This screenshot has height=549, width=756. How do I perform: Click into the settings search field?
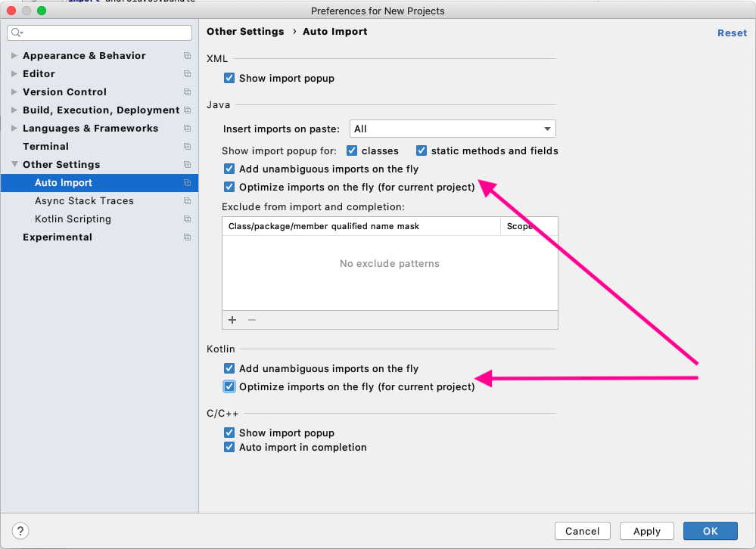click(106, 33)
